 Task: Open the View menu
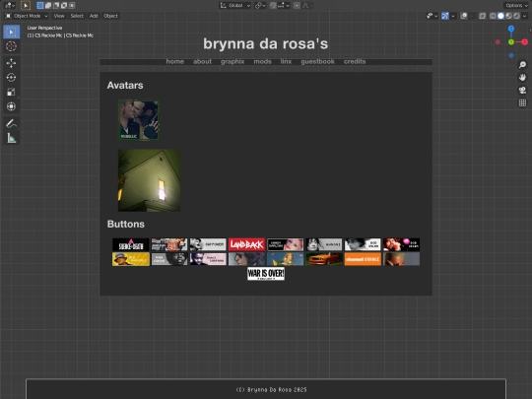click(59, 16)
